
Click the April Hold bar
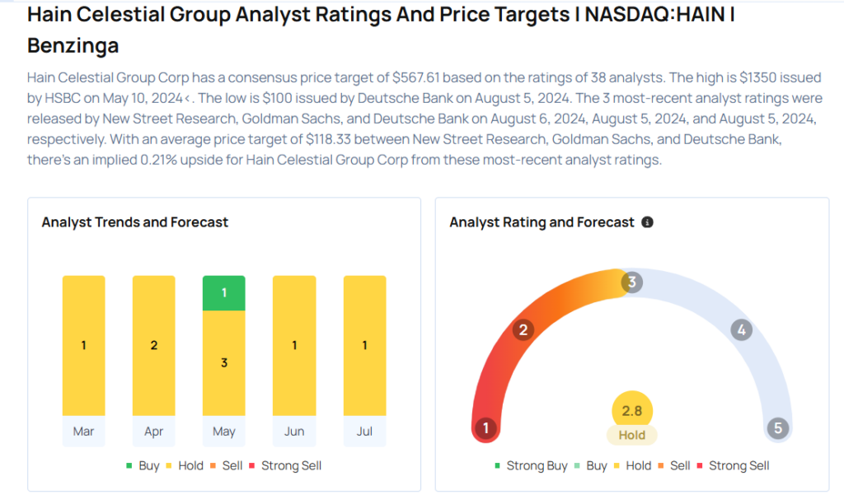[154, 346]
